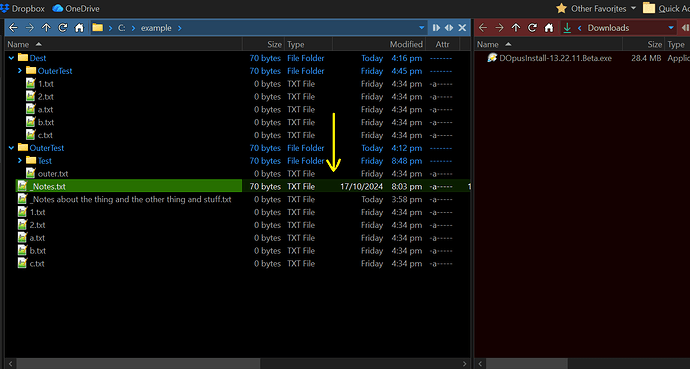Sort left pane by Name column
The height and width of the screenshot is (369, 690).
click(x=123, y=44)
